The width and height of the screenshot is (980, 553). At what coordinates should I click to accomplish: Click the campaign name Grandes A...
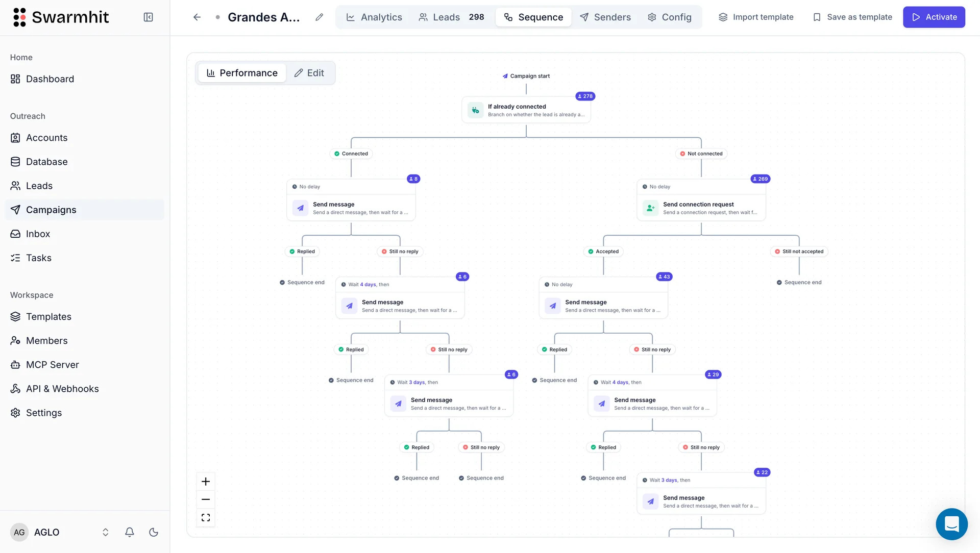263,17
